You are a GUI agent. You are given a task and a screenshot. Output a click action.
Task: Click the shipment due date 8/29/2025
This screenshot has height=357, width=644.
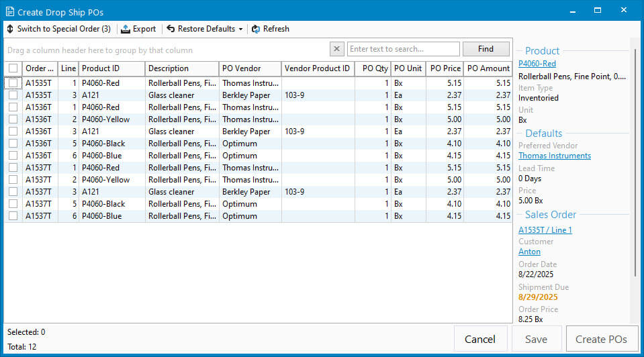[x=538, y=297]
